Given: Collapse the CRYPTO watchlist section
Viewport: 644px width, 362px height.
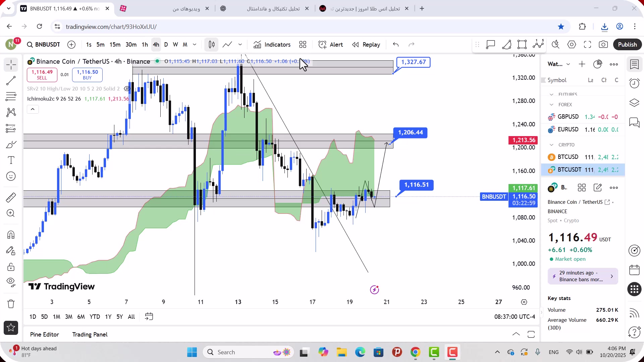Looking at the screenshot, I should tap(552, 145).
